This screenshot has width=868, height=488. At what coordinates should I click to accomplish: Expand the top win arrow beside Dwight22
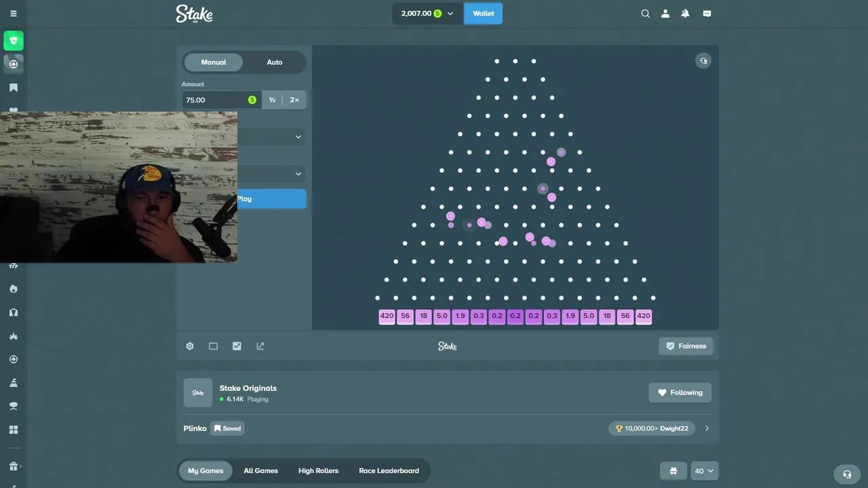point(707,428)
